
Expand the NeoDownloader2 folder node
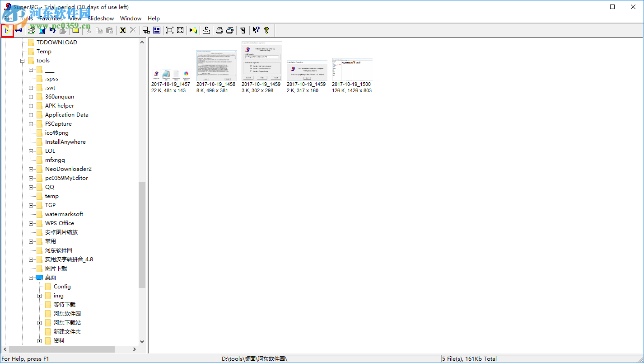31,169
